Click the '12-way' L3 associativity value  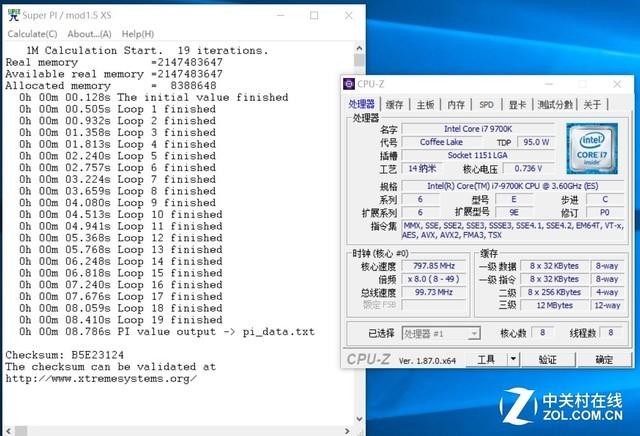point(607,305)
